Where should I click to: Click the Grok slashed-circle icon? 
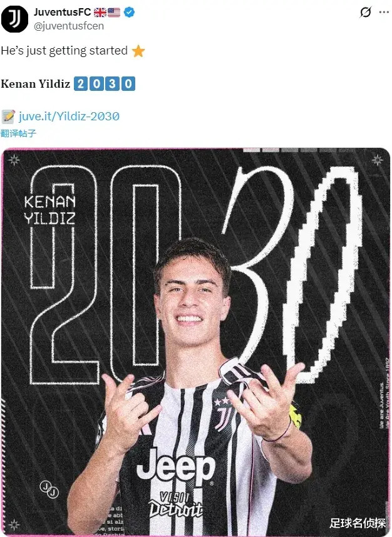tap(366, 13)
